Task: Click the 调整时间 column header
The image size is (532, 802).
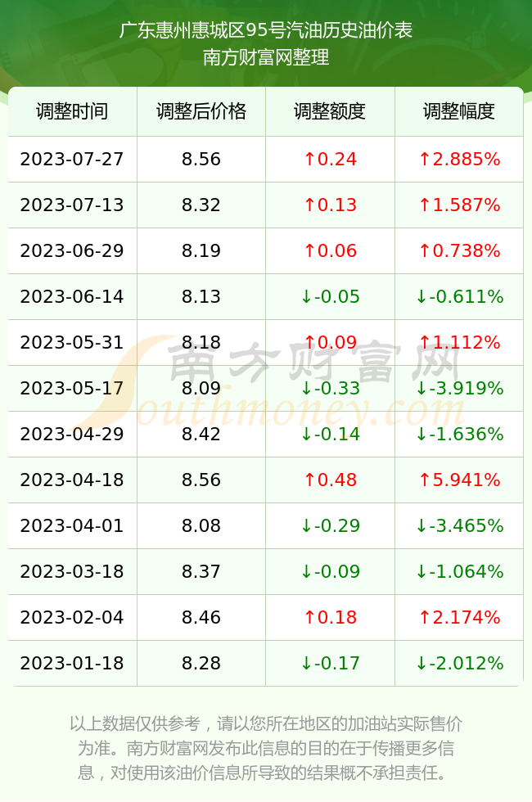Action: (72, 111)
